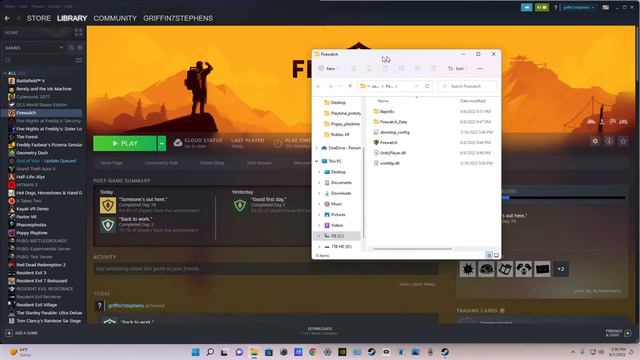Click the Points Shop link
Screen dimensions: 640x360
tap(212, 163)
